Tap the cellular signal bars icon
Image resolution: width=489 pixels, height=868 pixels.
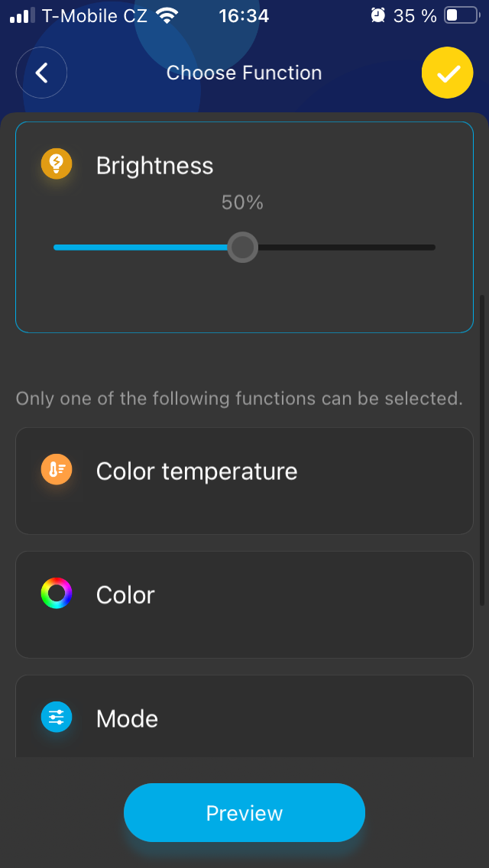23,15
